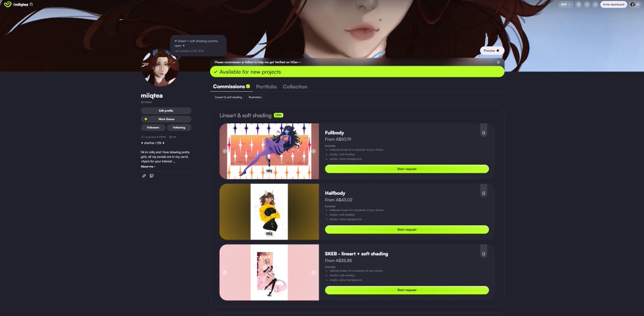
Task: Click the milqtea profile avatar picture
Action: 159,68
